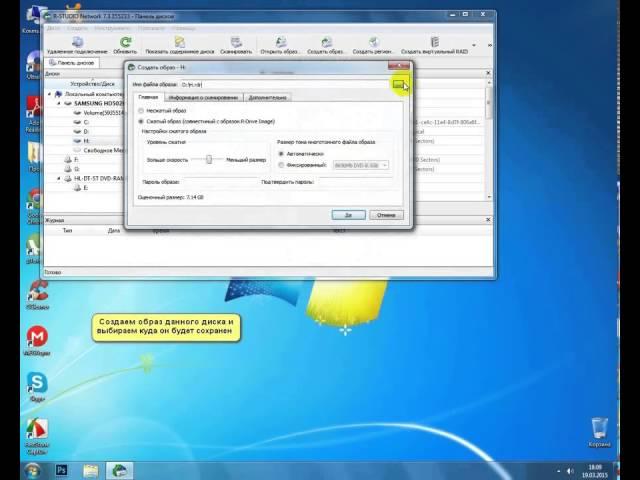Image resolution: width=640 pixels, height=480 pixels.
Task: Switch to the Главная tab
Action: click(x=149, y=97)
